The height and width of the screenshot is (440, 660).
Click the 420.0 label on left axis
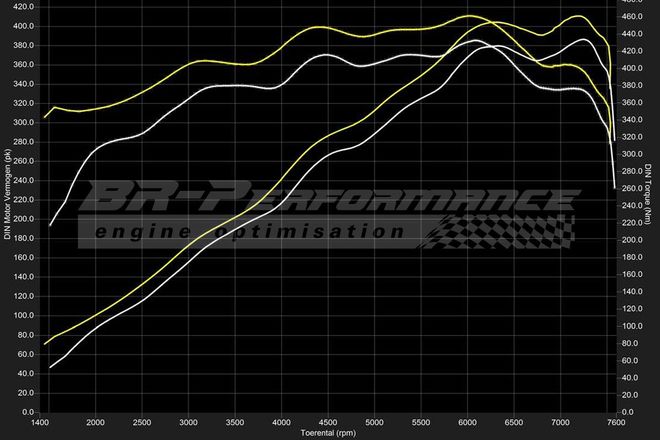(22, 5)
